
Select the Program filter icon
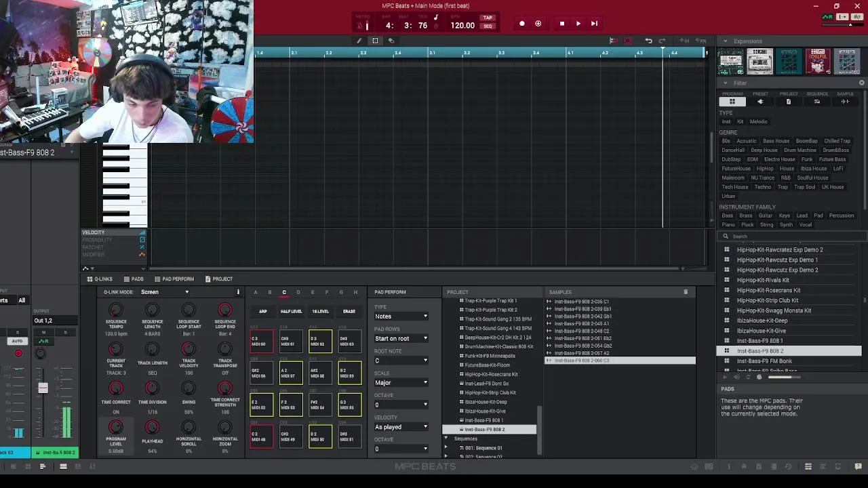point(732,102)
